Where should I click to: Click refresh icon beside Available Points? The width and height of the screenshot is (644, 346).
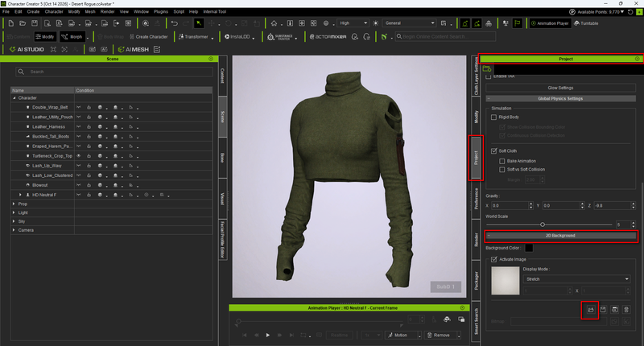tap(630, 12)
